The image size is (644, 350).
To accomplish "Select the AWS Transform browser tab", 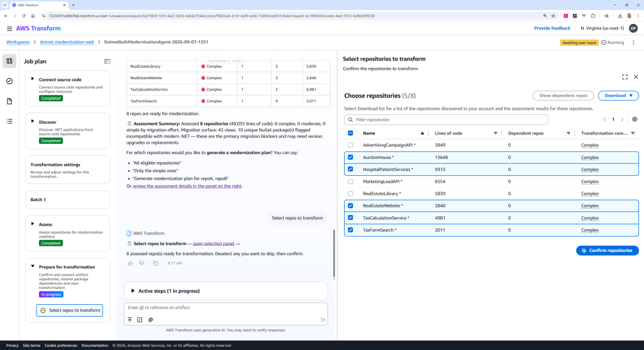I will [x=39, y=5].
